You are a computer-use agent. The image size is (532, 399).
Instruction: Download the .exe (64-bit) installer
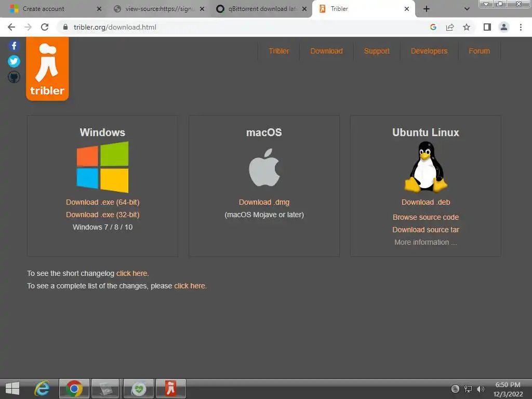pyautogui.click(x=102, y=202)
